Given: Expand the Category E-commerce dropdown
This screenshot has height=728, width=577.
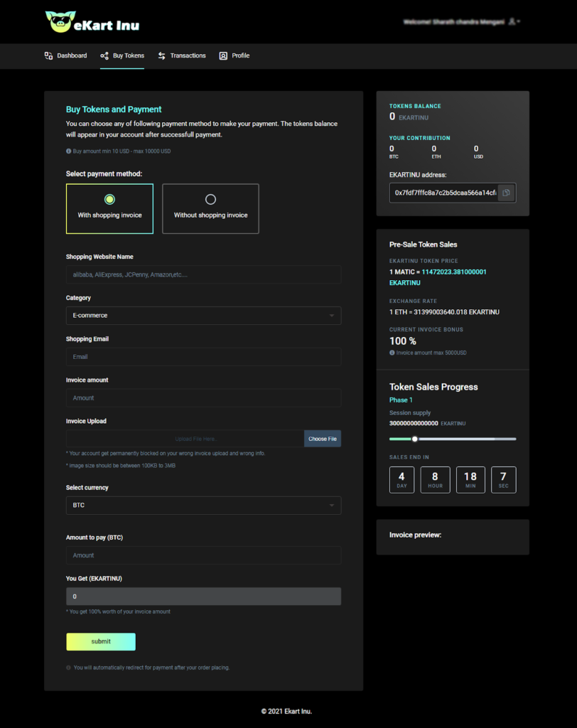Looking at the screenshot, I should click(203, 315).
